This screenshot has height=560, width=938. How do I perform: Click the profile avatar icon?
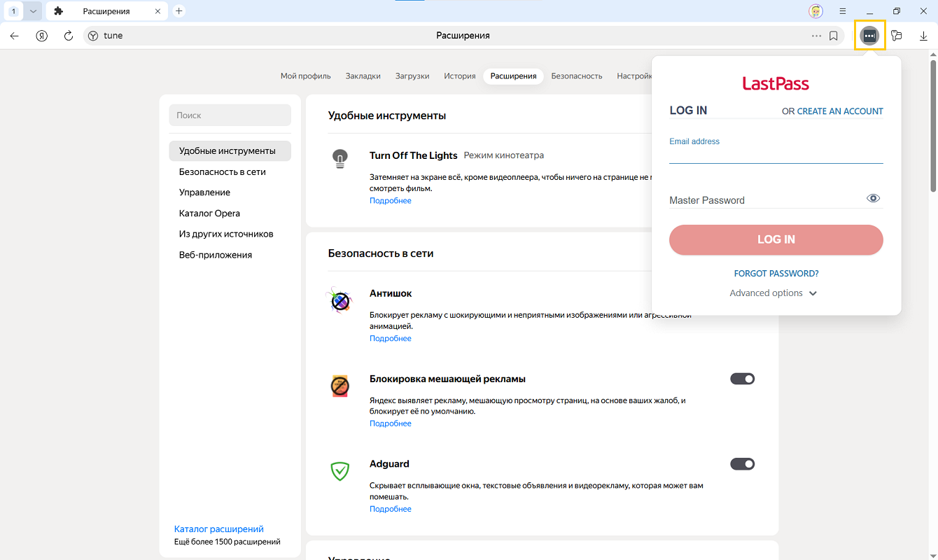[815, 11]
